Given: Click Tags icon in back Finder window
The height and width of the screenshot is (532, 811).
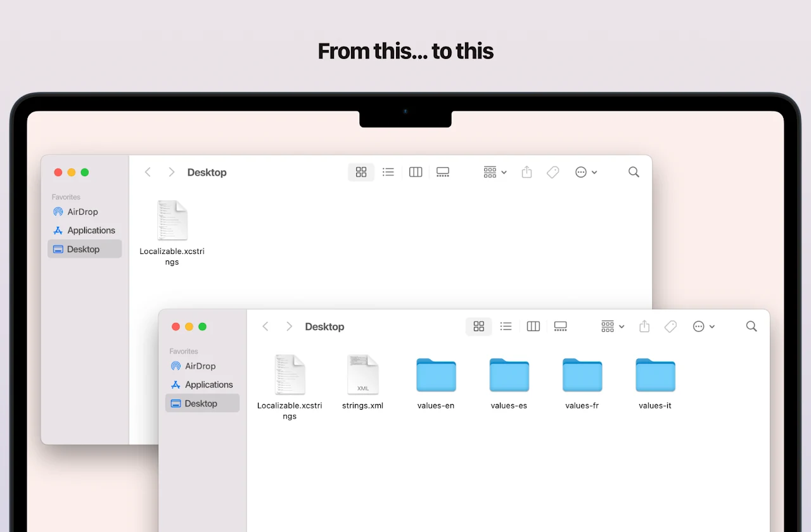Looking at the screenshot, I should [x=553, y=172].
